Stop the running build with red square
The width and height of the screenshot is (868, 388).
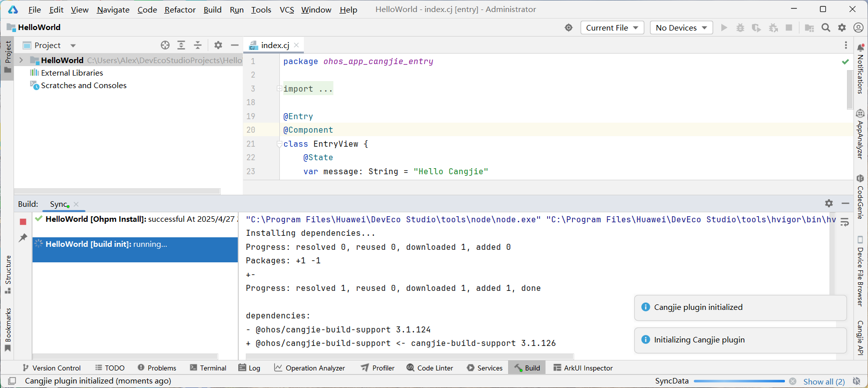(23, 221)
